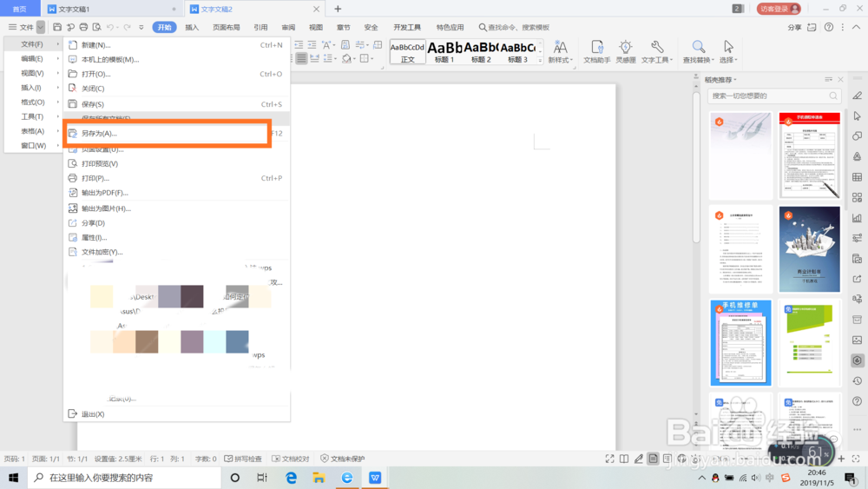This screenshot has width=868, height=489.
Task: Click the document vertical scrollbar
Action: coord(696,166)
